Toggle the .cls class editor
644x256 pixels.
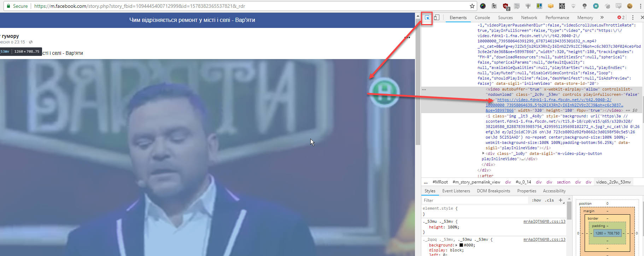click(549, 200)
